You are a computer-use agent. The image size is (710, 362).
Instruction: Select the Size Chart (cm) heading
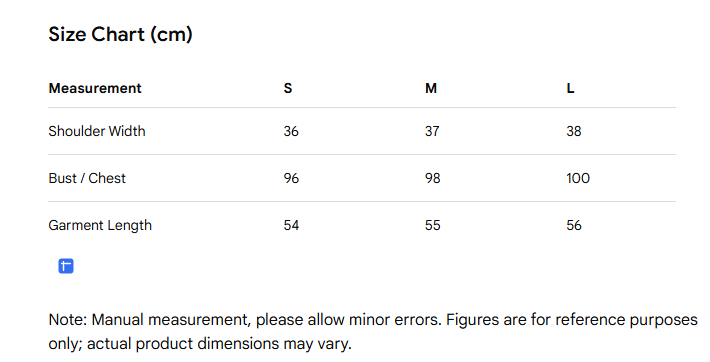tap(120, 34)
